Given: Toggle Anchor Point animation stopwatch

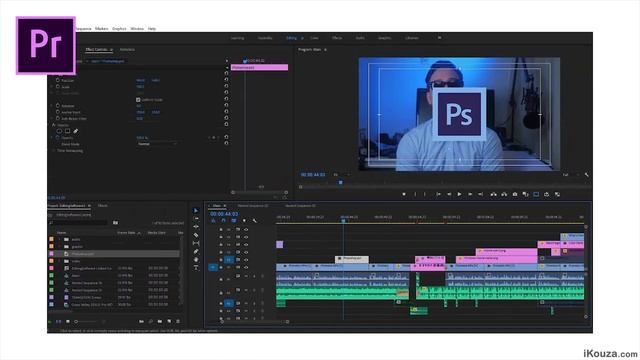Looking at the screenshot, I should click(58, 112).
